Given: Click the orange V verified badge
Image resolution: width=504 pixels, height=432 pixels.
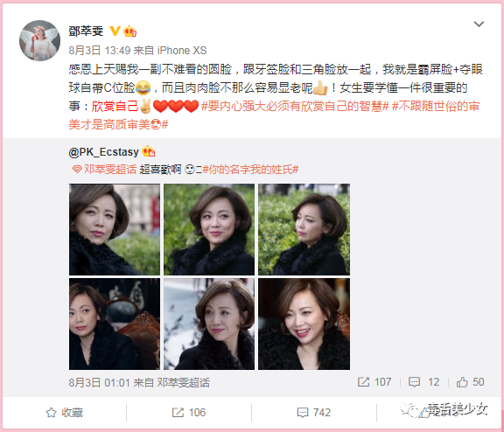Looking at the screenshot, I should click(115, 31).
